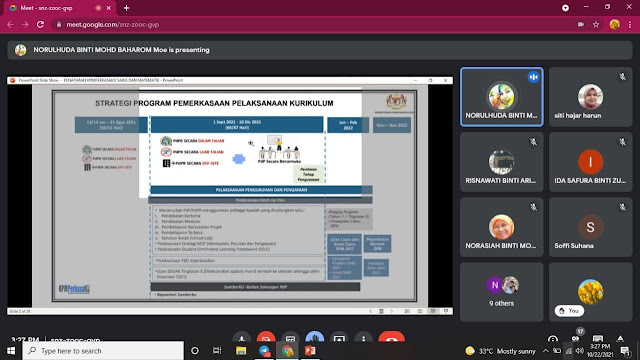Show hidden system tray icons chevron
Screen dimensions: 640x360
pos(545,351)
